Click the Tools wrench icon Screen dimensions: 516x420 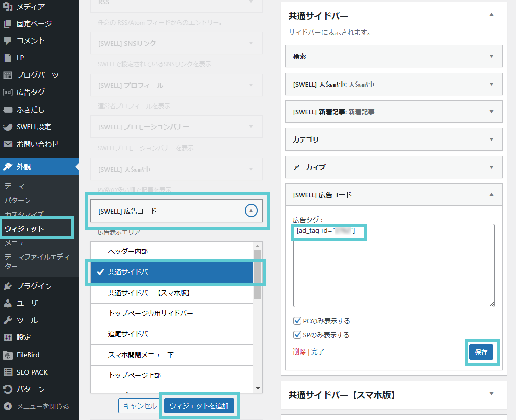coord(8,320)
